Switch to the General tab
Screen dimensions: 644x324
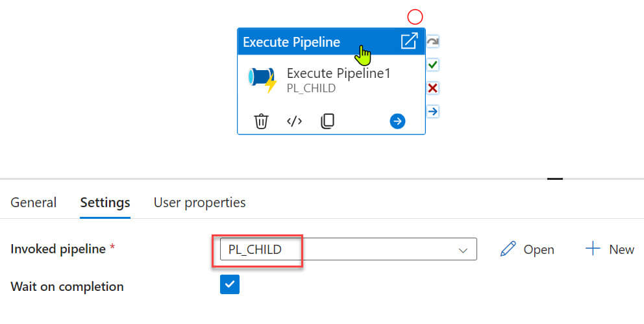coord(34,203)
